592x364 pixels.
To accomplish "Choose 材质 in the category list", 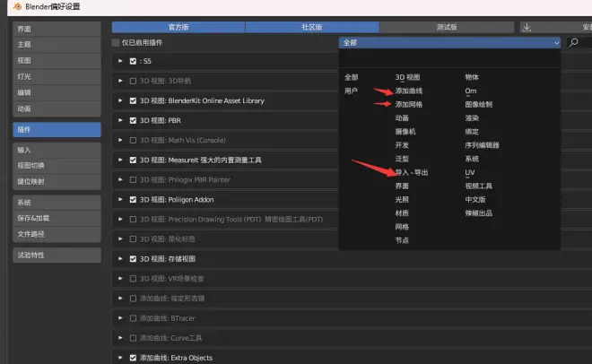I will [402, 213].
